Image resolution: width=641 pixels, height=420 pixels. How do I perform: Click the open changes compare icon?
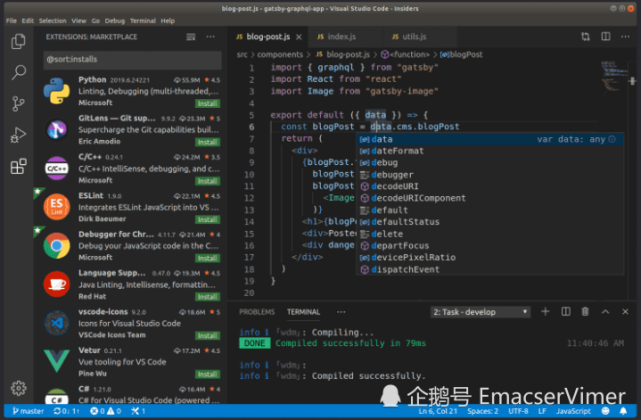click(x=585, y=37)
